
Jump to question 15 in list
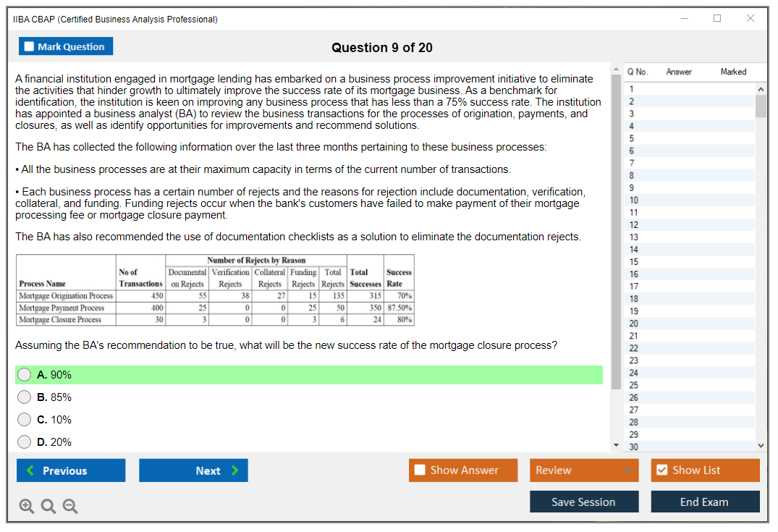(634, 262)
